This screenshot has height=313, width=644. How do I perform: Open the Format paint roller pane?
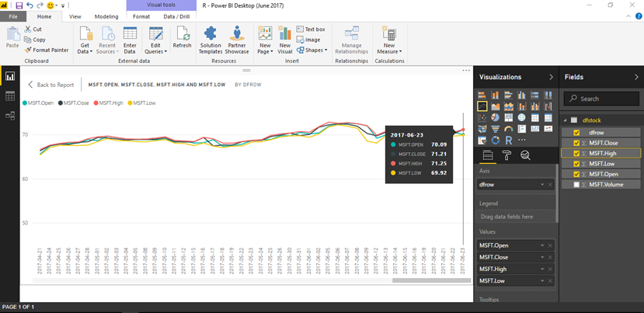pos(506,155)
